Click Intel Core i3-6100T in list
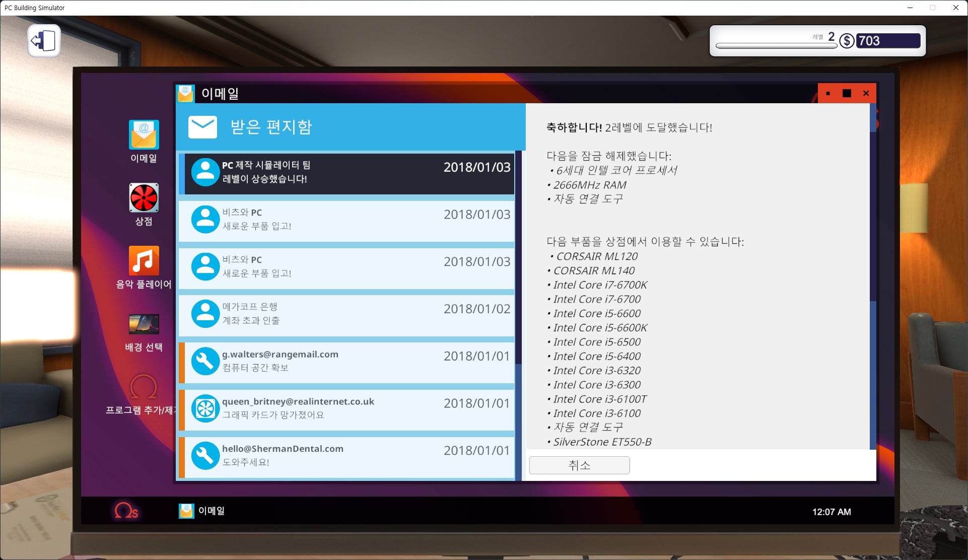This screenshot has width=968, height=560. tap(600, 399)
